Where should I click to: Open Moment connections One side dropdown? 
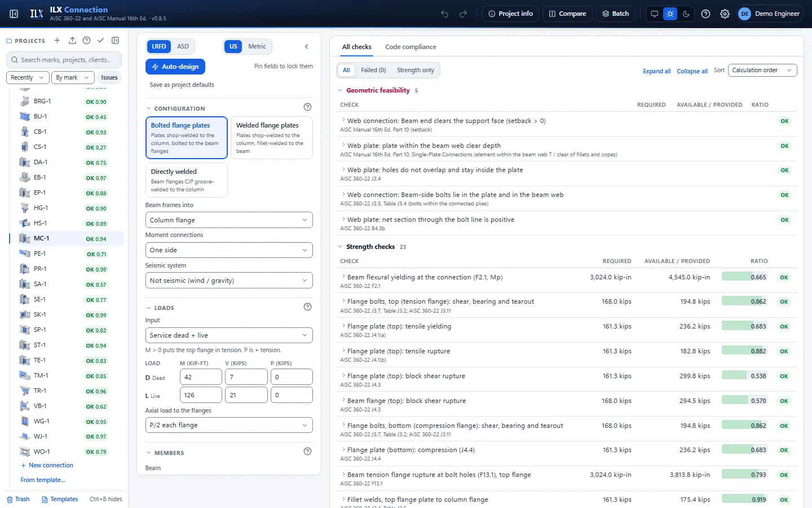[x=229, y=250]
